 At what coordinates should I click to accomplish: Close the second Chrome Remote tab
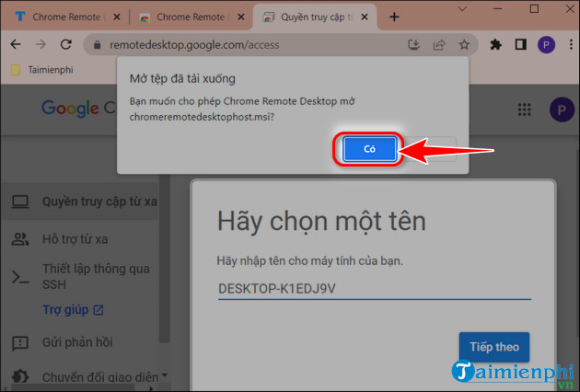point(241,17)
